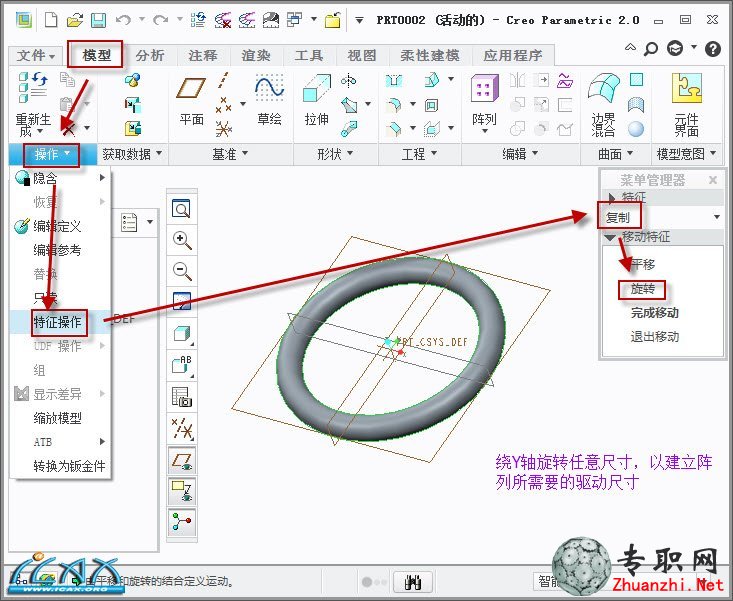Viewport: 733px width, 601px height.
Task: Click Done Move (完成移动)
Action: 654,313
